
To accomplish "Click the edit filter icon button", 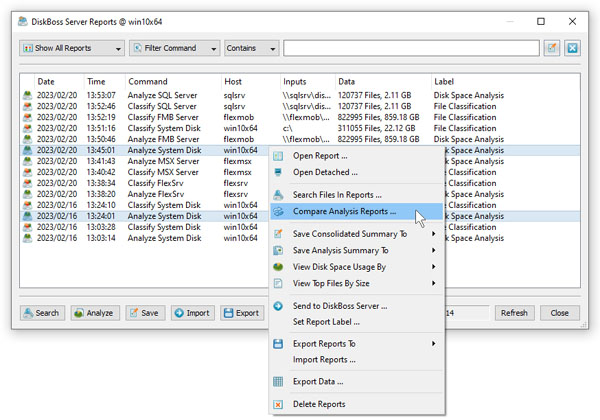I will (x=552, y=48).
